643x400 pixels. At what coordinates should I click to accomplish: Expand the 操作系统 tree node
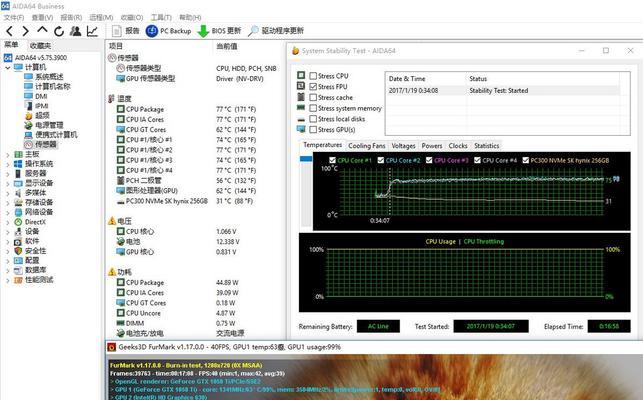7,165
